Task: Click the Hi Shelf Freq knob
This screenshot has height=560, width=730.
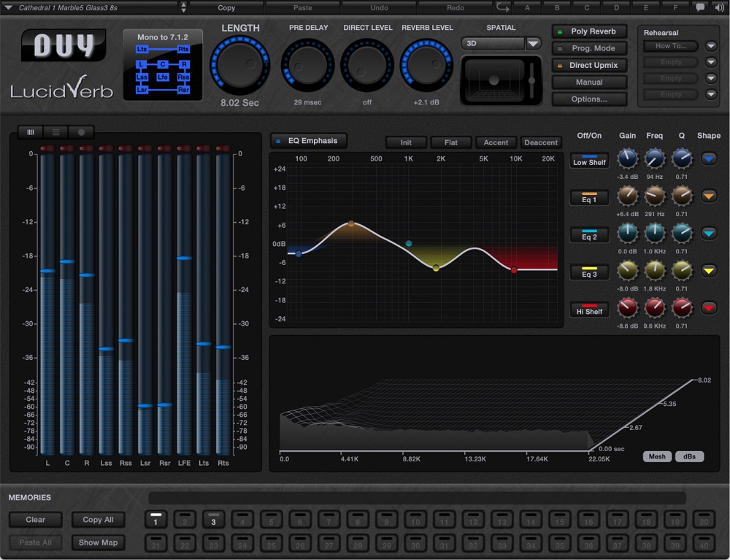Action: point(655,308)
